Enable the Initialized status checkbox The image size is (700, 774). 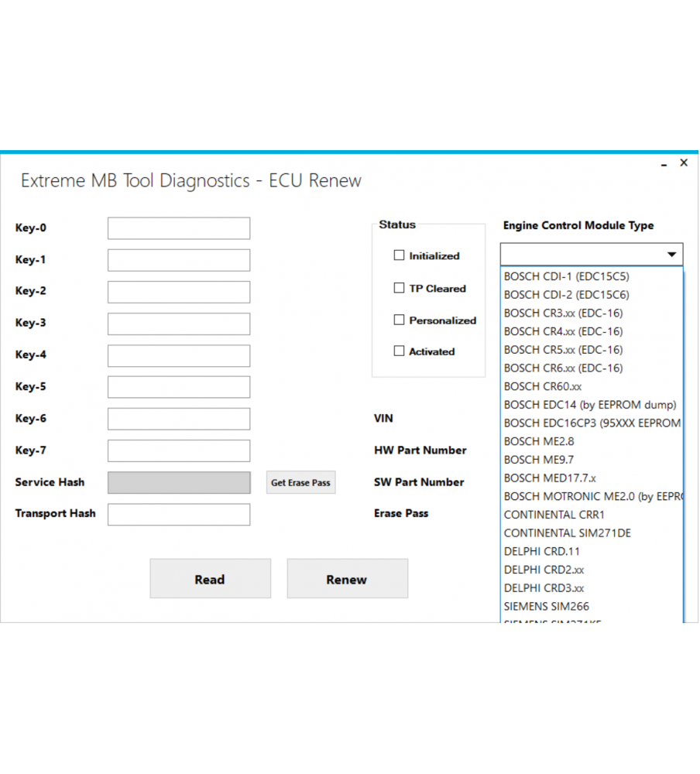(400, 255)
